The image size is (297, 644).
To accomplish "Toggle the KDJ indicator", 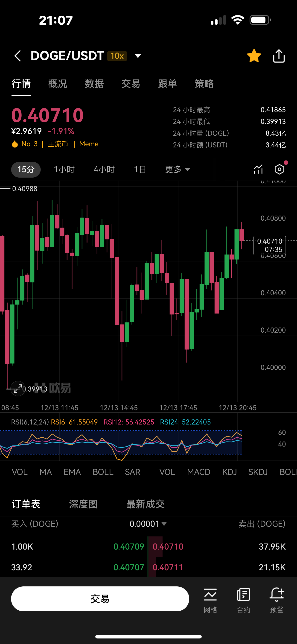I will [x=230, y=472].
